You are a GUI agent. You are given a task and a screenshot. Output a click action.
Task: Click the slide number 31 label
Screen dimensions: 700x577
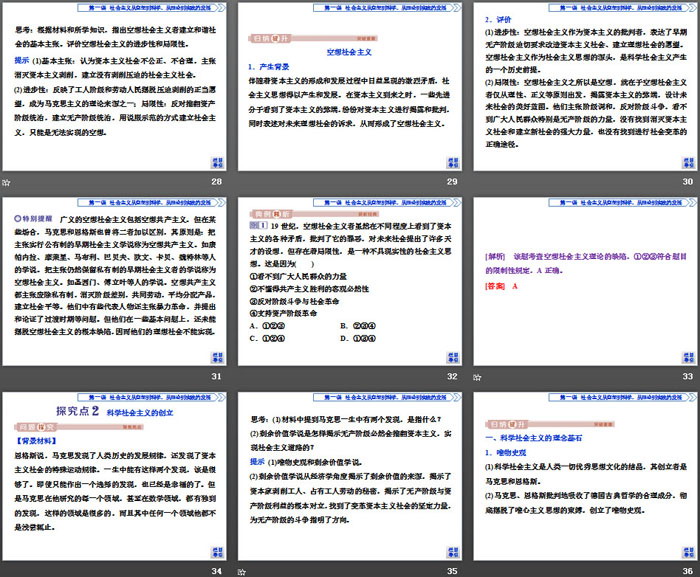(x=217, y=376)
